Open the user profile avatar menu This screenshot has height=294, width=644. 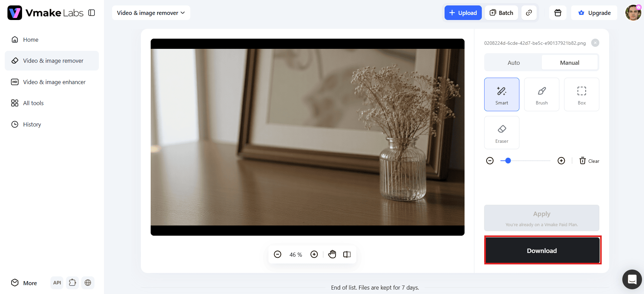click(x=633, y=13)
